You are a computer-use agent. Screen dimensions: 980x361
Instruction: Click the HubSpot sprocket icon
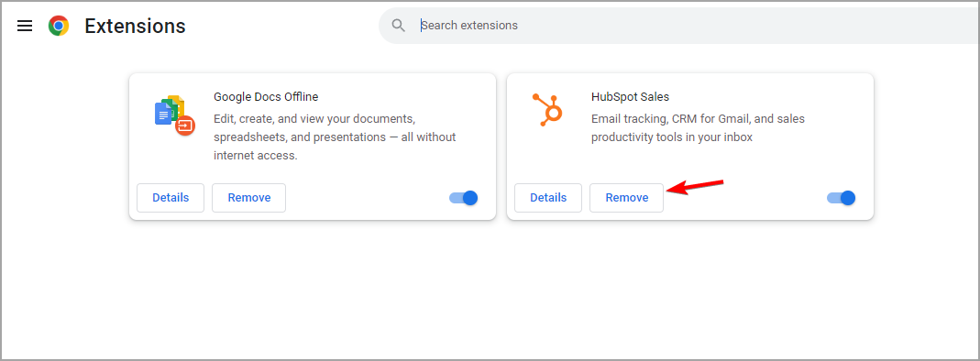coord(547,109)
